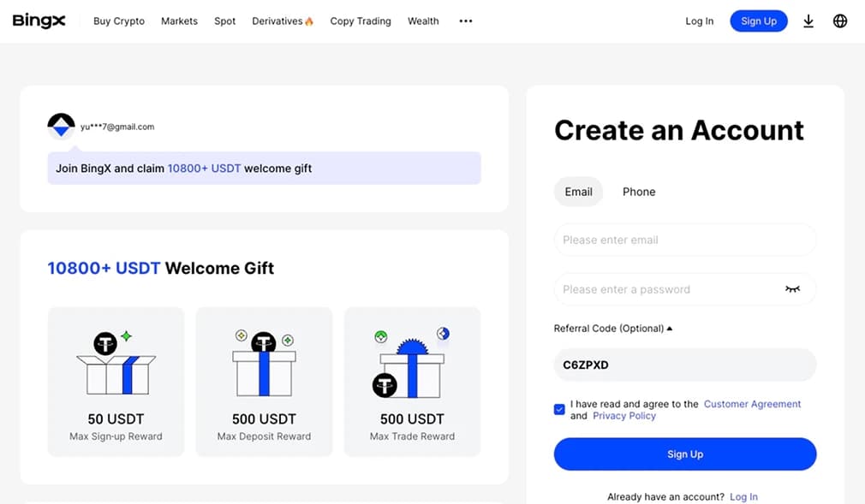
Task: Open the download app icon
Action: point(808,21)
